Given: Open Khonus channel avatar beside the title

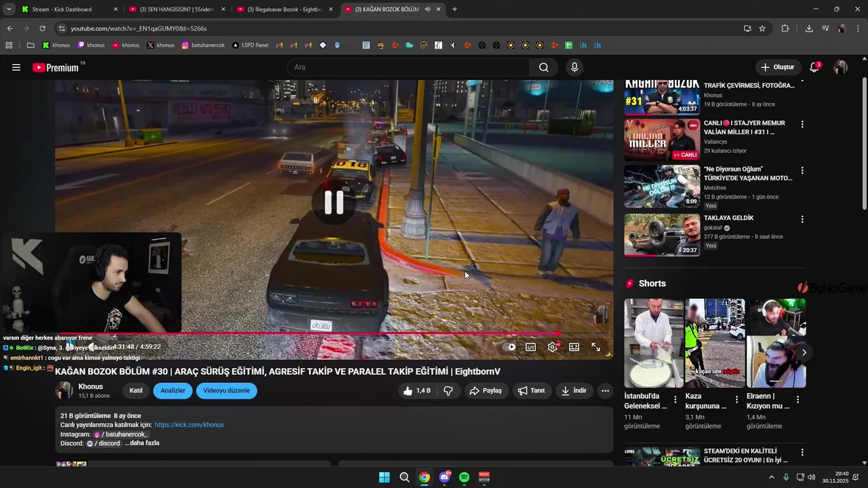Looking at the screenshot, I should tap(64, 390).
